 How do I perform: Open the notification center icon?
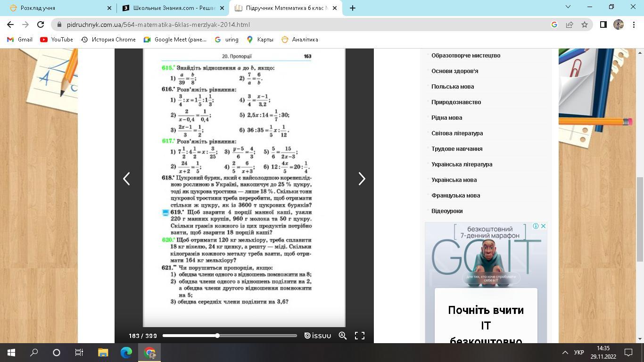(628, 353)
